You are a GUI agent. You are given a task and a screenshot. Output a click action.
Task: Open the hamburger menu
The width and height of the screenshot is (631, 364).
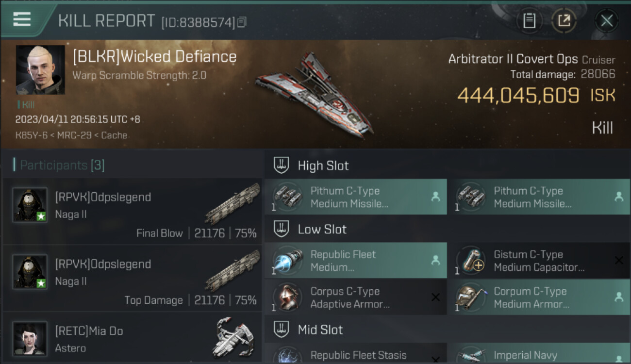click(x=22, y=19)
